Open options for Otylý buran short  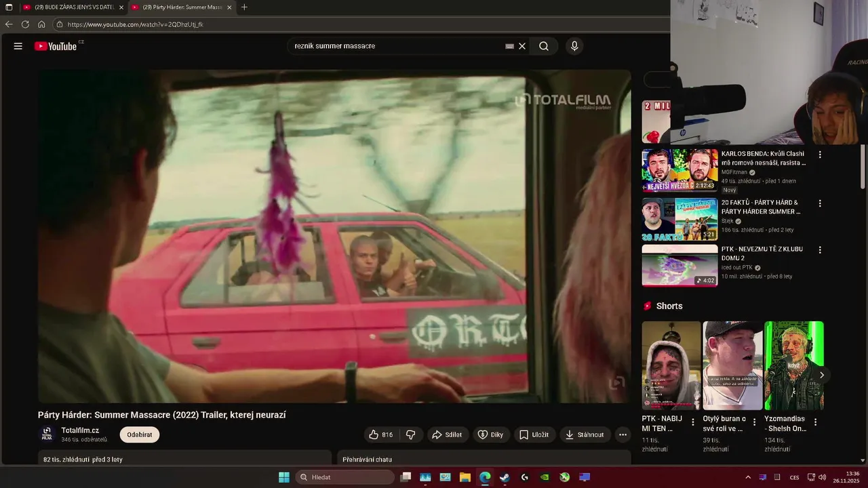coord(754,422)
